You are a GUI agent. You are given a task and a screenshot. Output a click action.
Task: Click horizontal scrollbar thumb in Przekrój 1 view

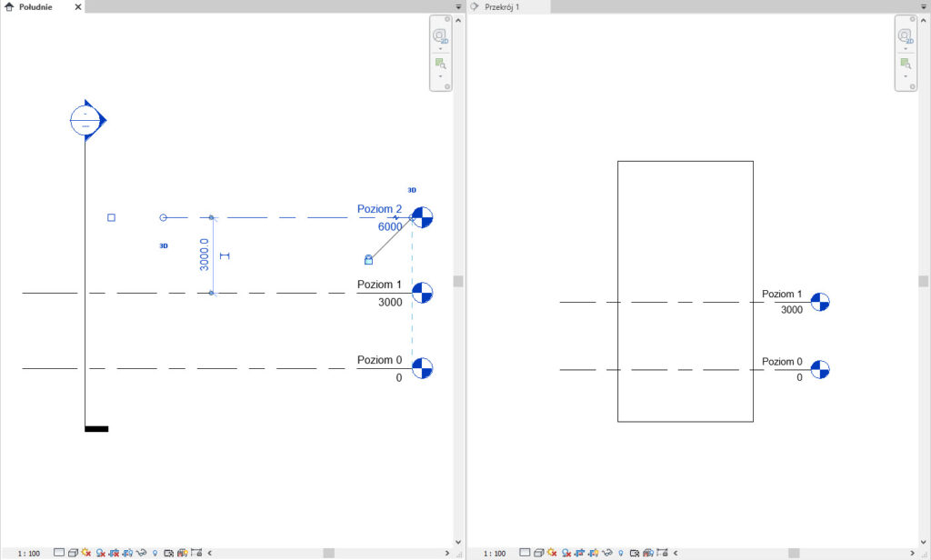click(x=794, y=553)
